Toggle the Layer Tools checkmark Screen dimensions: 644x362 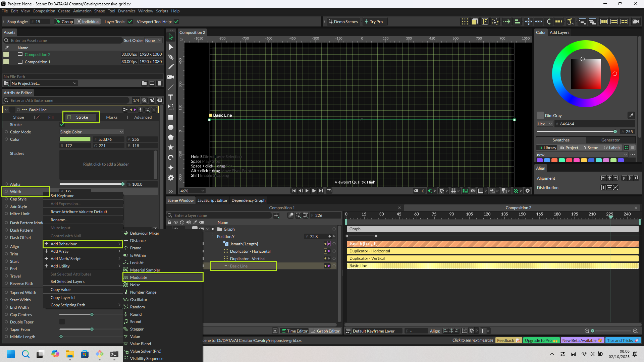[130, 22]
